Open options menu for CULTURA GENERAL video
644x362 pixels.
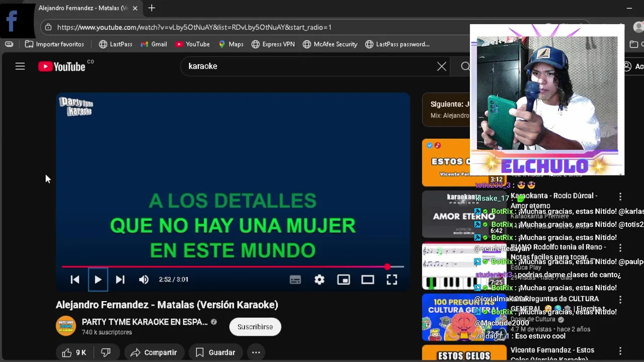click(620, 299)
